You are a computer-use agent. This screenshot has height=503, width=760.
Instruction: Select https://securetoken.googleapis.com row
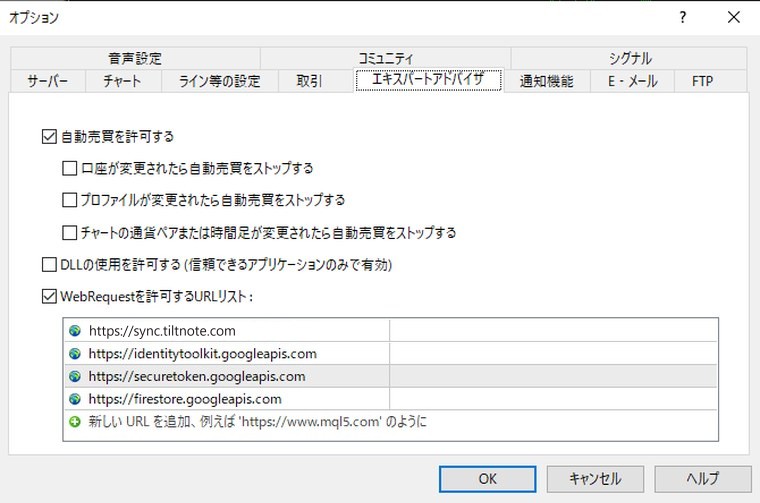point(391,376)
